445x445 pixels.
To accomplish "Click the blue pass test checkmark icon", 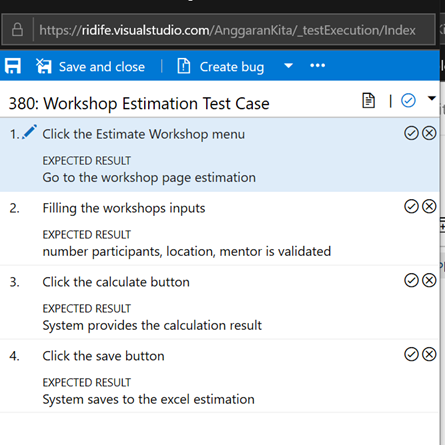I will coord(408,100).
